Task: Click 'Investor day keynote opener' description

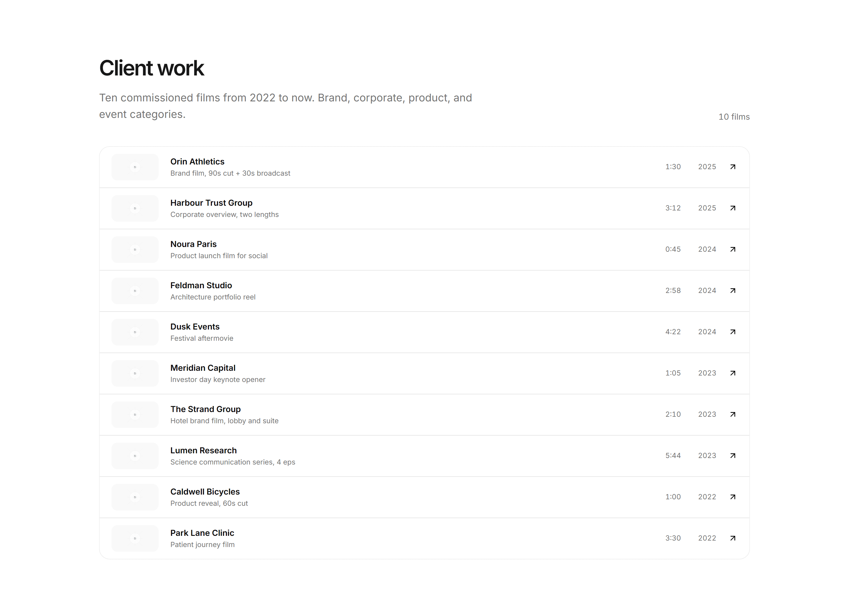Action: pyautogui.click(x=218, y=380)
